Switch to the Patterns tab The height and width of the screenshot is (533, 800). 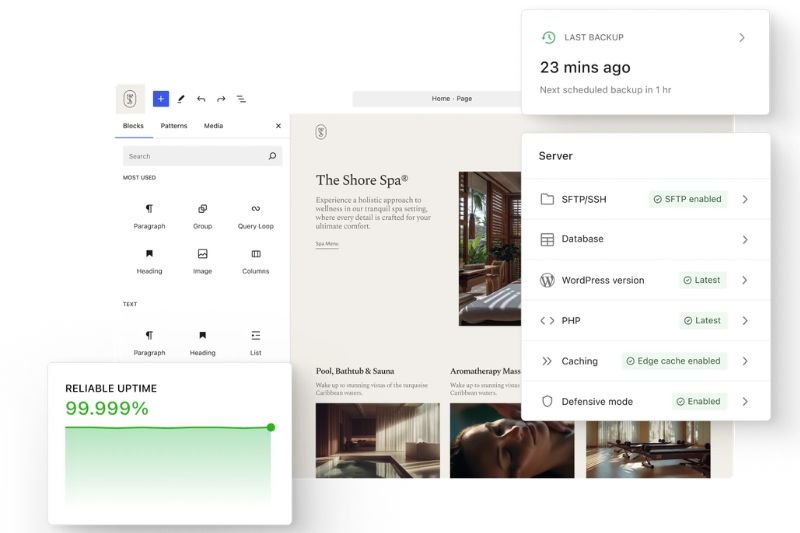(174, 126)
